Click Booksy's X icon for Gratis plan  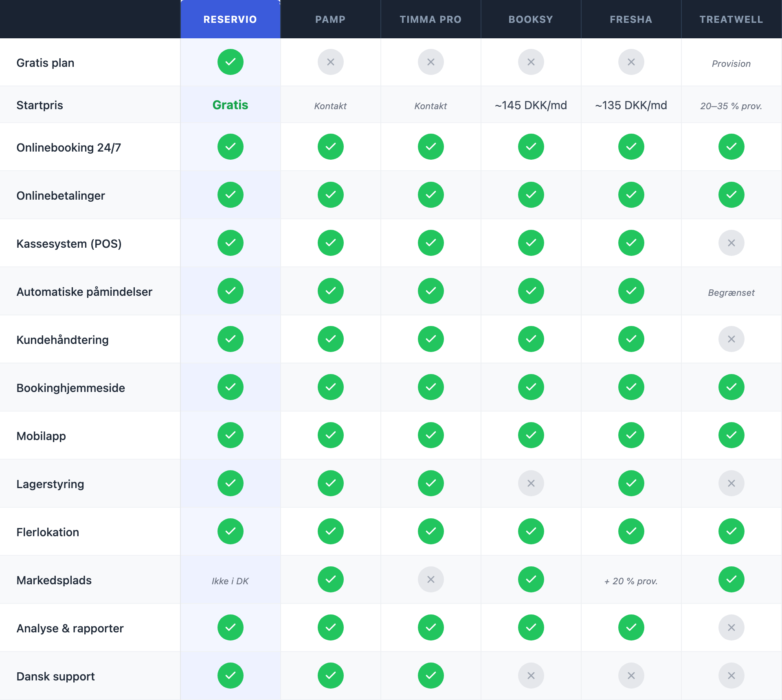[531, 62]
